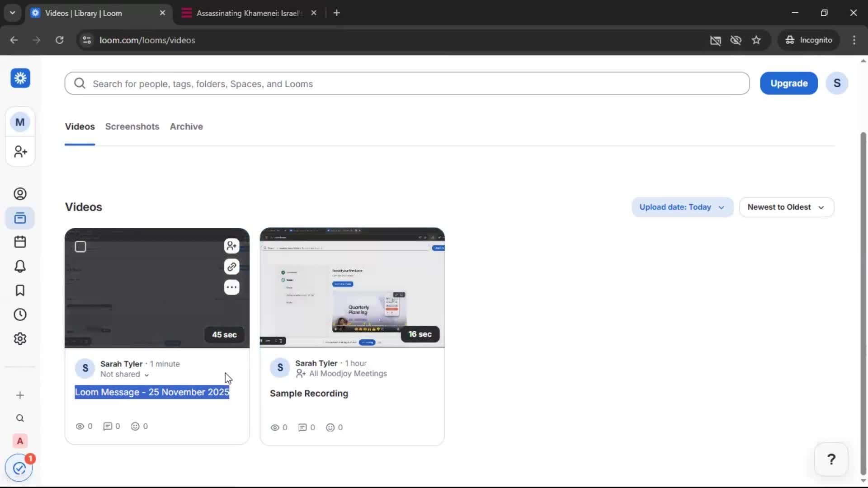
Task: Open Search from the lower sidebar magnifier
Action: pyautogui.click(x=20, y=418)
